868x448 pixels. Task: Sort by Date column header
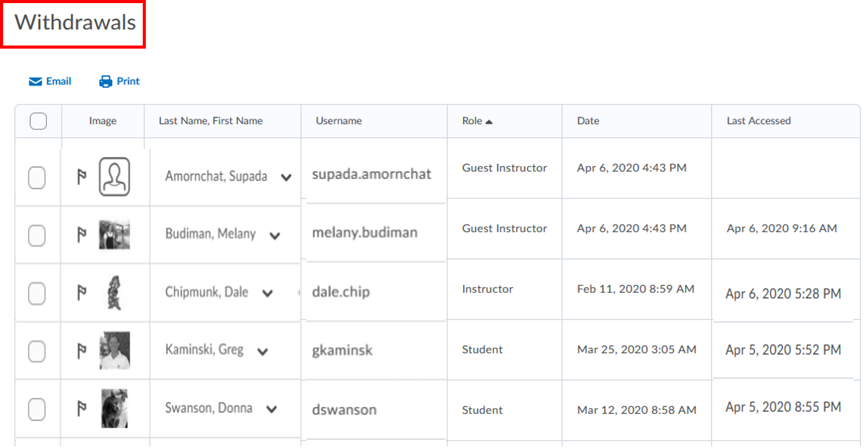(x=588, y=121)
